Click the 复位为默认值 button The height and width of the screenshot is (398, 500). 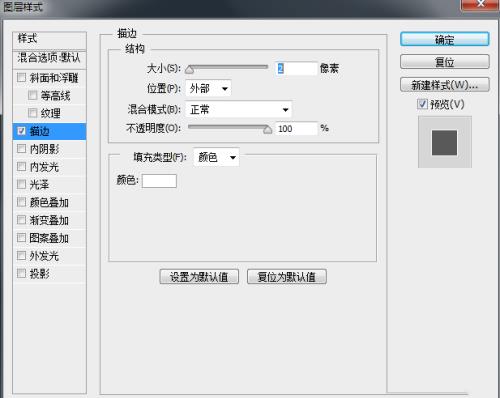pyautogui.click(x=287, y=277)
